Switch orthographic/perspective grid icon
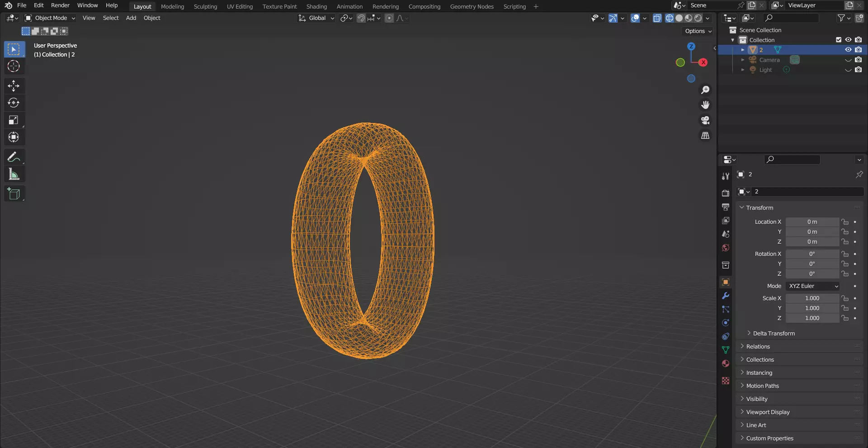Viewport: 868px width, 448px height. [705, 136]
